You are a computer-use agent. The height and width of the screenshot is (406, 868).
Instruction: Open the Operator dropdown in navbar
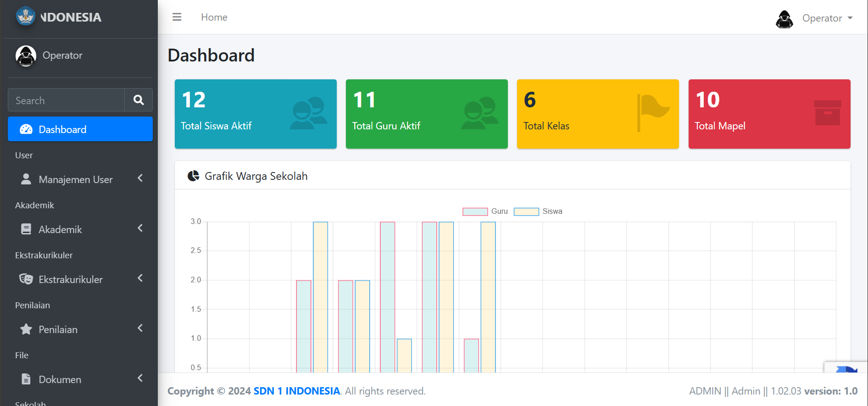click(827, 18)
